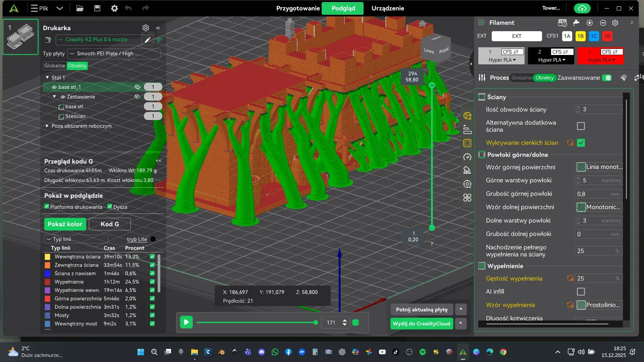644x362 pixels.
Task: Enable the AI infill checkbox
Action: click(581, 292)
